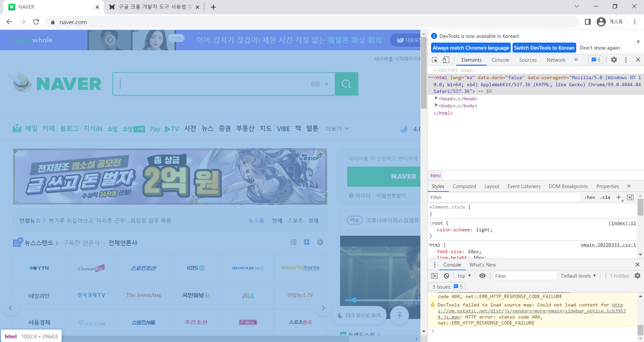The image size is (644, 342).
Task: Open the Properties tab
Action: pos(607,186)
